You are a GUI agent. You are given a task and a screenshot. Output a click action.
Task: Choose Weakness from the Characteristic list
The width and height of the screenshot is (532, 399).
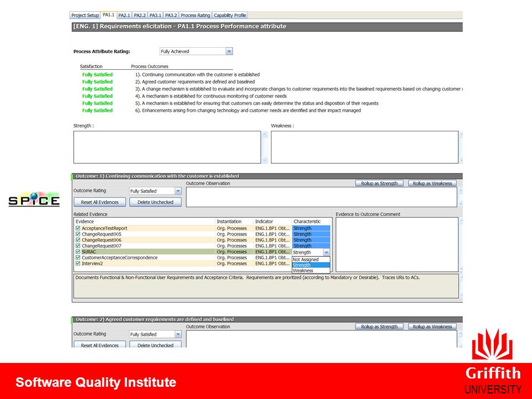tap(311, 271)
